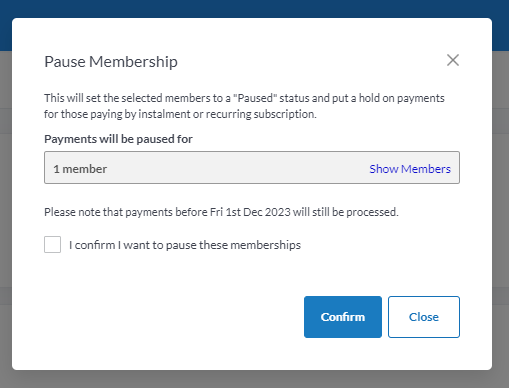509x388 pixels.
Task: Click the 'Payments will be paused for' label
Action: (x=118, y=139)
